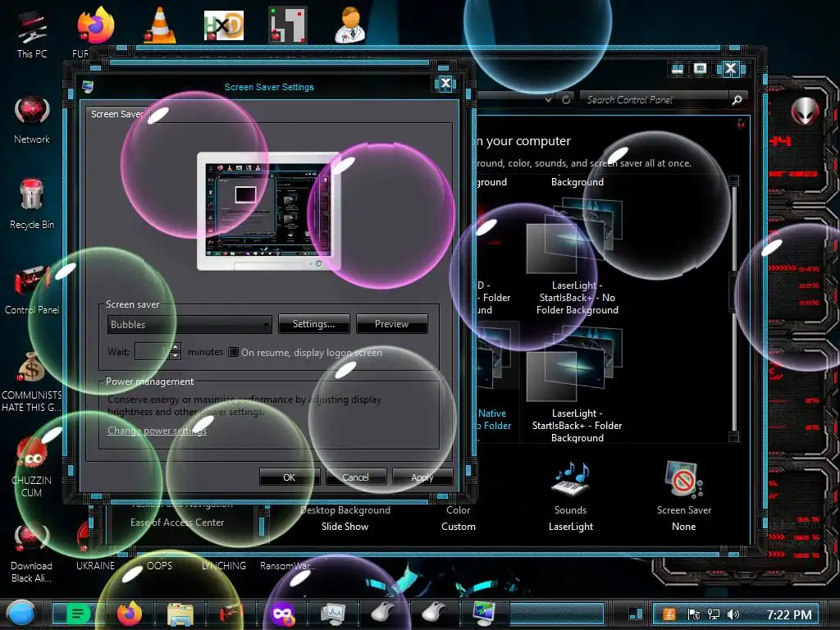Click Cancel in Screen Saver Settings
The height and width of the screenshot is (630, 840).
(x=356, y=477)
